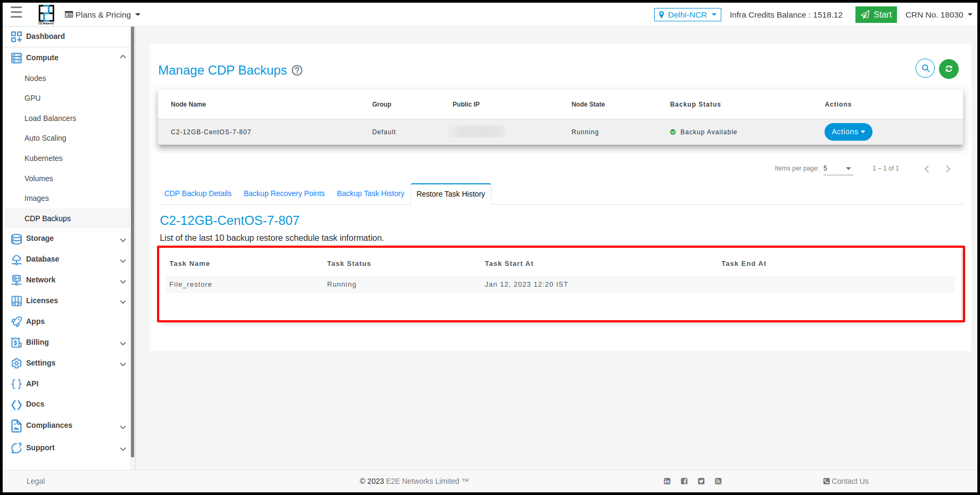Open the Twitter footer icon
This screenshot has width=980, height=495.
tap(701, 481)
